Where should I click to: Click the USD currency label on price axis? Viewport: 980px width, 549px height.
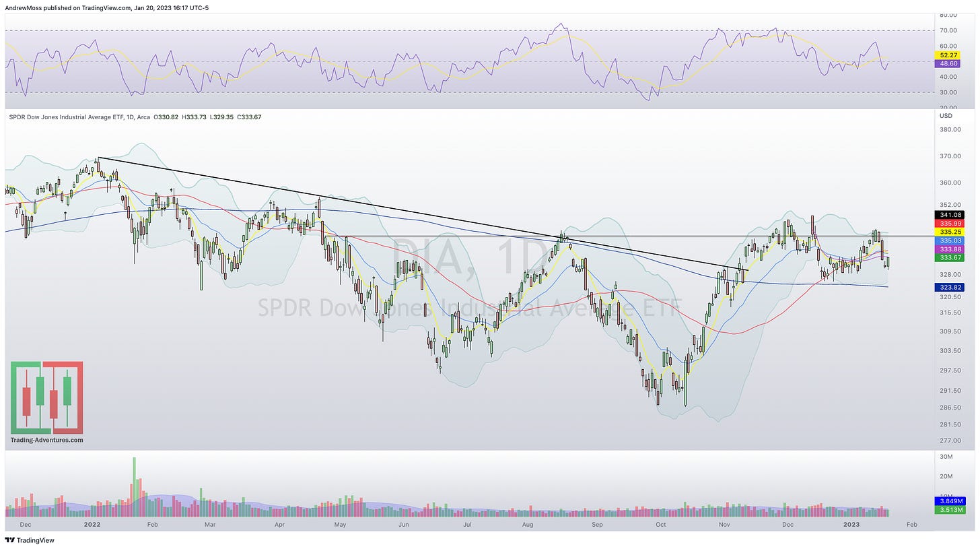tap(945, 117)
